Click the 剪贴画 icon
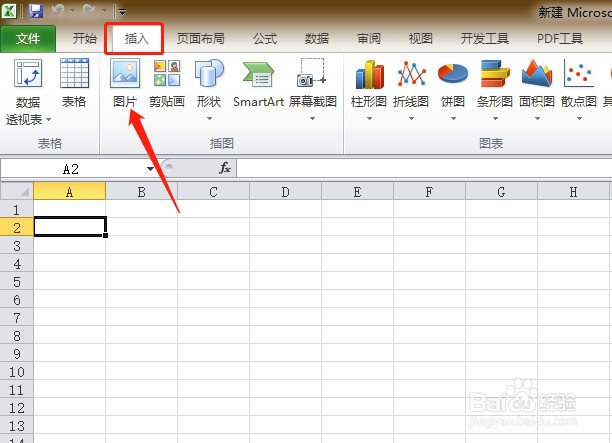Screen dimensions: 612x443 click(x=167, y=73)
